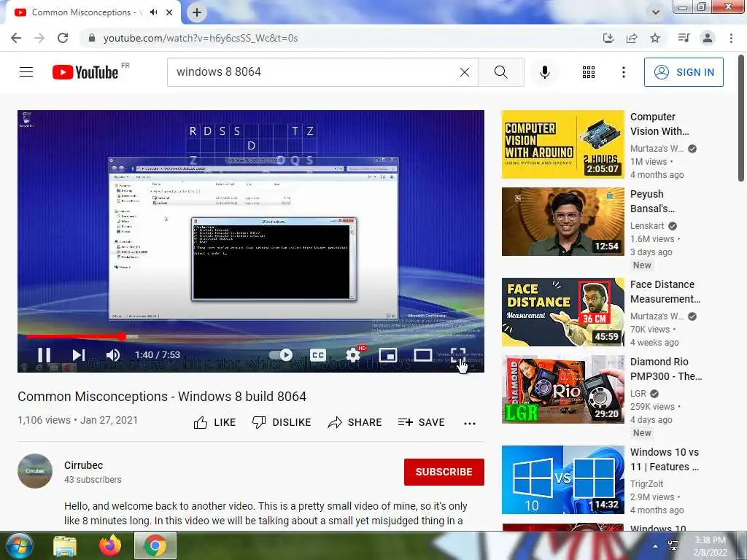Image resolution: width=747 pixels, height=560 pixels.
Task: Enable miniplayer mode
Action: coord(388,355)
